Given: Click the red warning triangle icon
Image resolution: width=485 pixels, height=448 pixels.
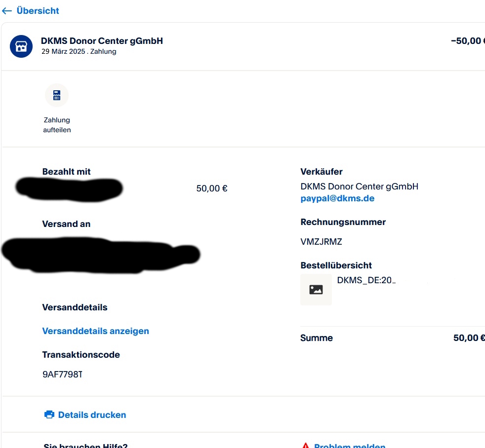Looking at the screenshot, I should [x=306, y=446].
